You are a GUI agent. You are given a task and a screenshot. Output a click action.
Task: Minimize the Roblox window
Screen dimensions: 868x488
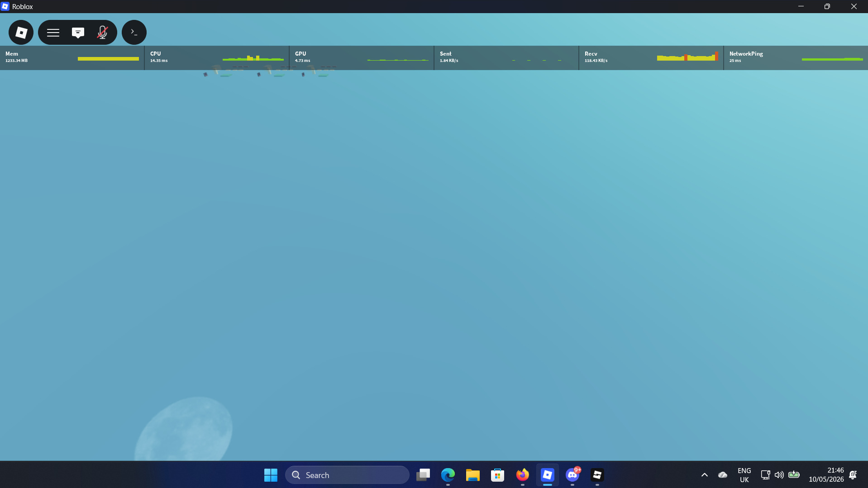pos(801,6)
